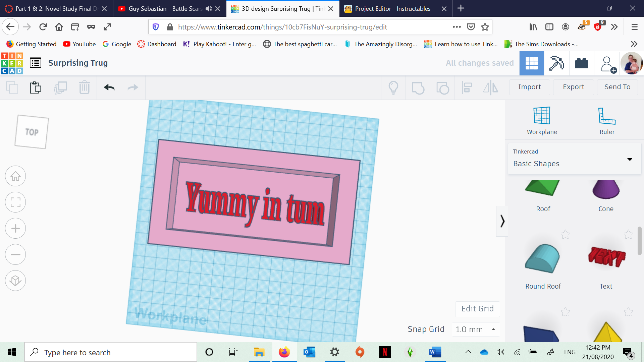The image size is (644, 362).
Task: Click the Export button
Action: tap(573, 87)
